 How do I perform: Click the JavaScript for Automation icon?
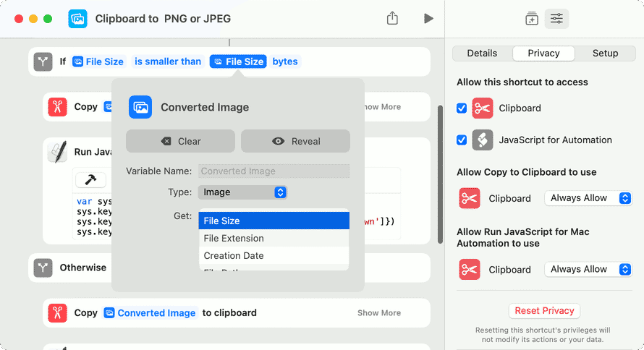click(x=482, y=140)
